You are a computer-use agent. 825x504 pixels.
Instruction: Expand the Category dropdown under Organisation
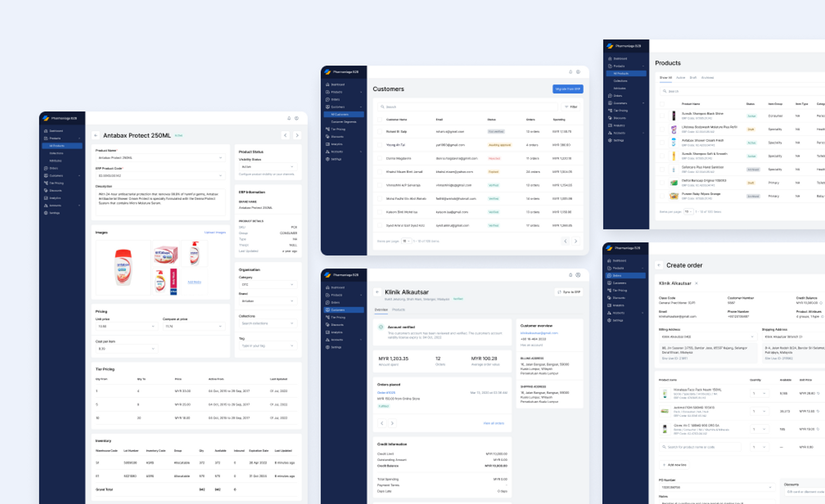coord(268,285)
